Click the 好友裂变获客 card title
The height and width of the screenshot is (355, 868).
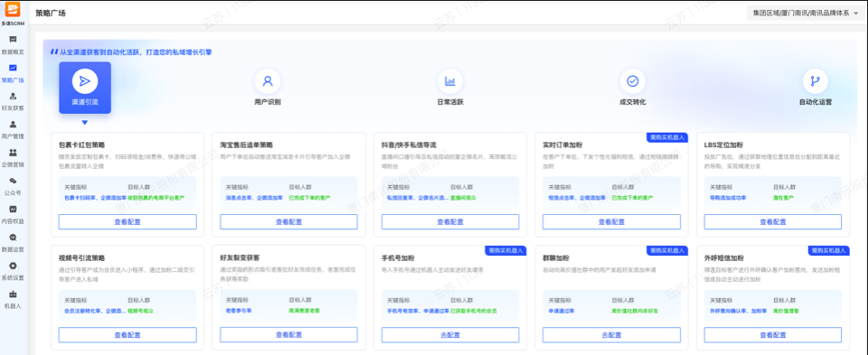(x=240, y=258)
